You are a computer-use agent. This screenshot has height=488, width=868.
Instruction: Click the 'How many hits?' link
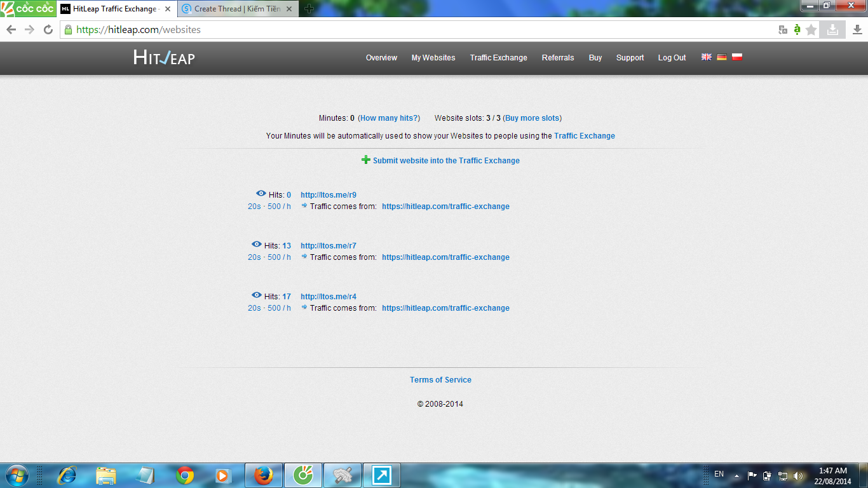pos(389,118)
